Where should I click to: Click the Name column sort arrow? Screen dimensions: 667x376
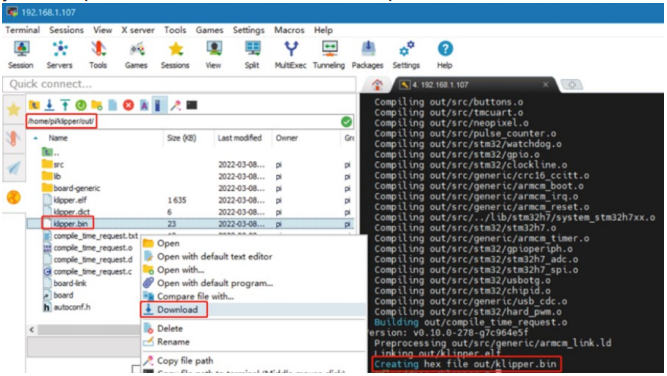(36, 138)
